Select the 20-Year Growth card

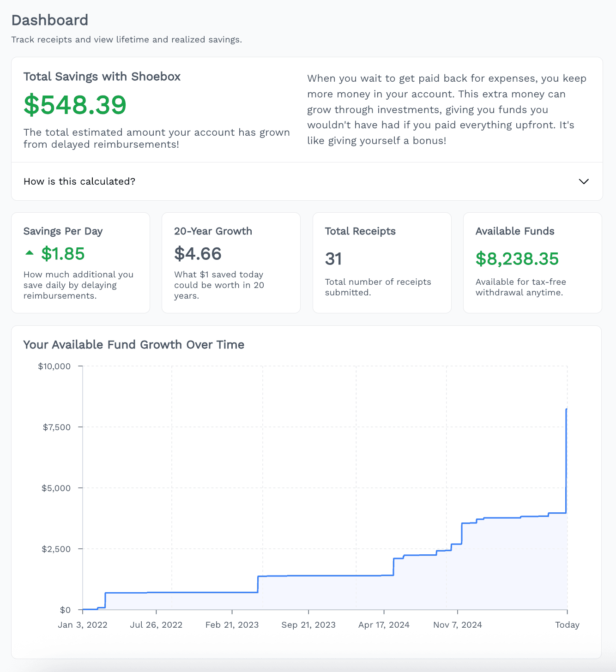[x=231, y=263]
